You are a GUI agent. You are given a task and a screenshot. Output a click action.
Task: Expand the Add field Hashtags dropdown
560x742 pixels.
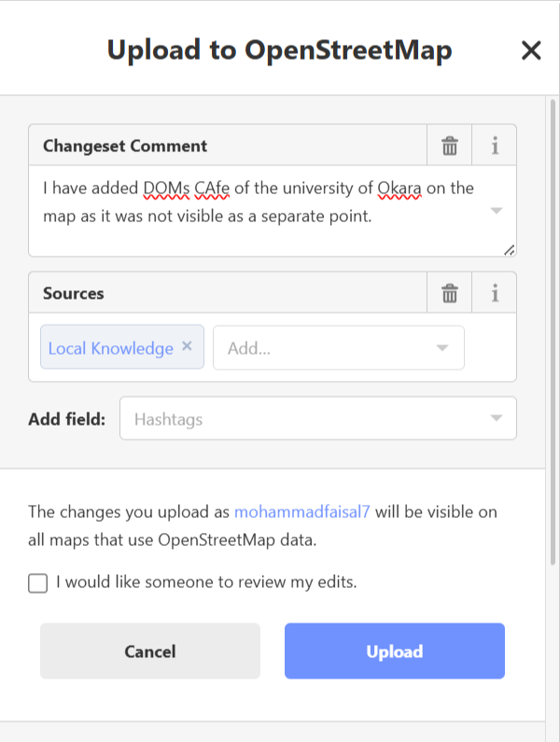pyautogui.click(x=497, y=418)
